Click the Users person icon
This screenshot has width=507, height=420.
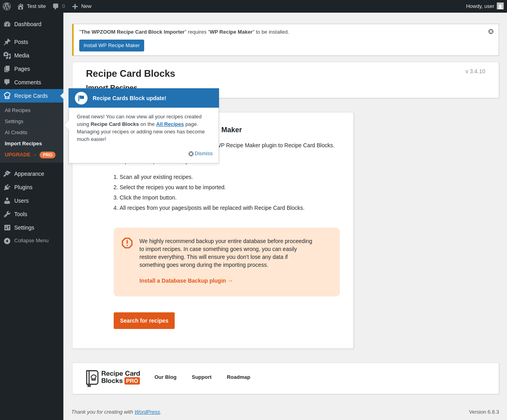click(7, 201)
